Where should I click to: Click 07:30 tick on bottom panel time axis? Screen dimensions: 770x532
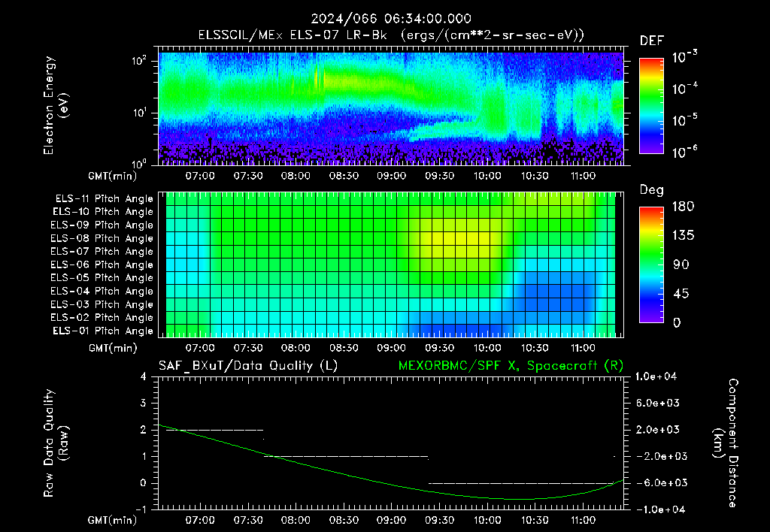(248, 520)
